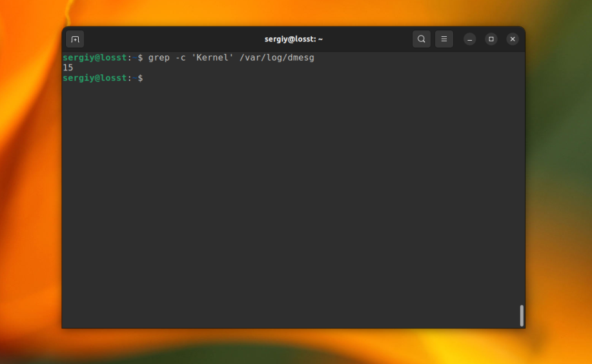Click the grep -c 'Kernel' command text

tap(190, 58)
